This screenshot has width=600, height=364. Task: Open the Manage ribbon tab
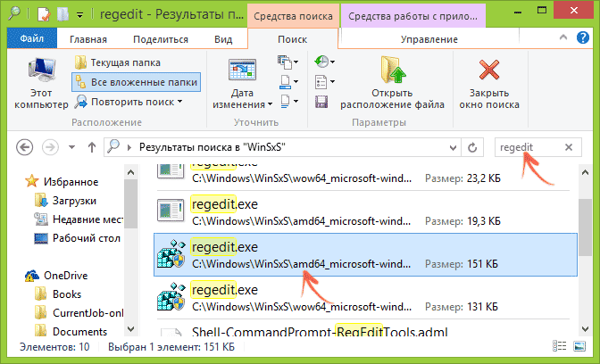[429, 39]
